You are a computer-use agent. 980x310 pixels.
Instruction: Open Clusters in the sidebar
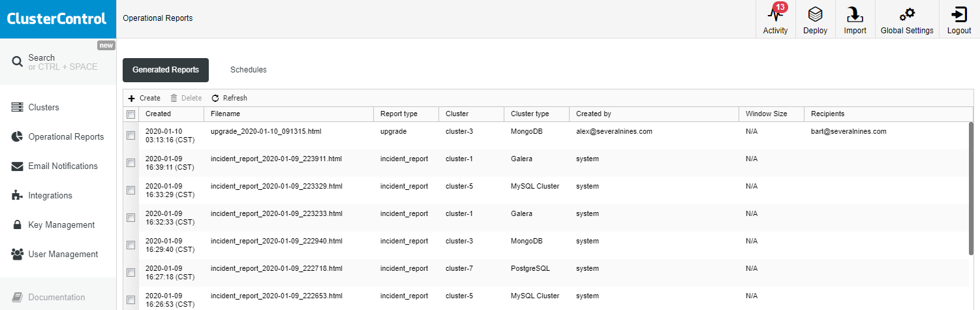point(44,107)
